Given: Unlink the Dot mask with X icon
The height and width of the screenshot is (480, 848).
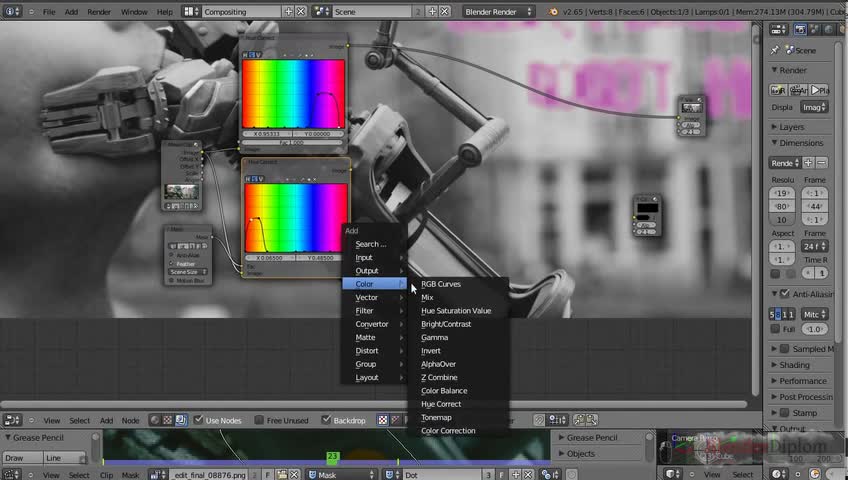Looking at the screenshot, I should pos(528,475).
